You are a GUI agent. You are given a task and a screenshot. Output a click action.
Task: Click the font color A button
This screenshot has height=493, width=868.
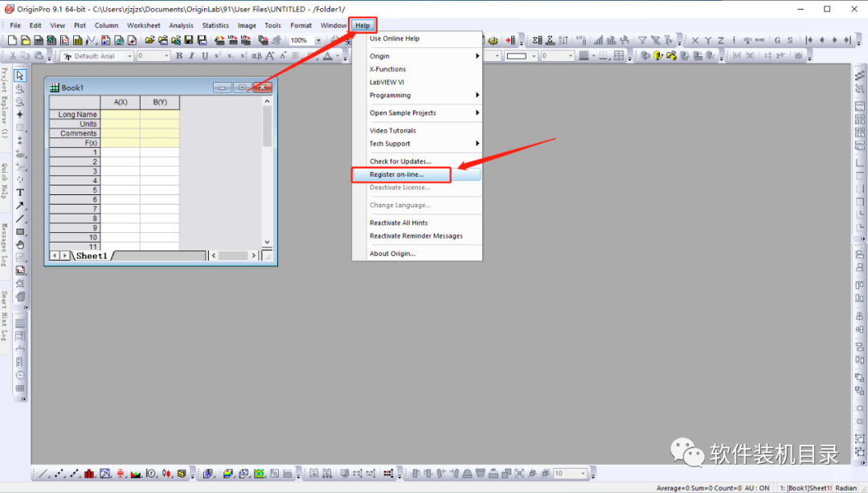tap(328, 56)
